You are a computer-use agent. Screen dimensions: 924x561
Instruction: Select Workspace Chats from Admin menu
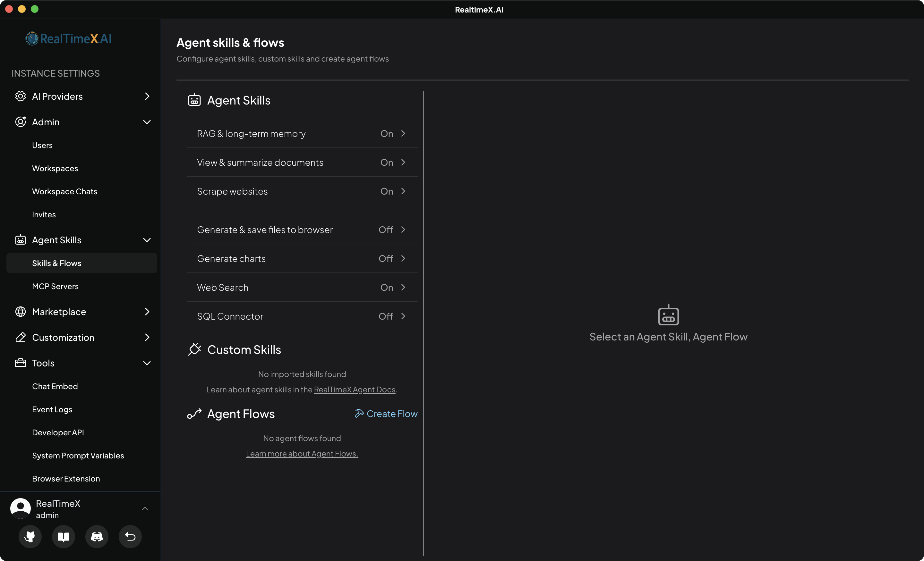click(64, 191)
